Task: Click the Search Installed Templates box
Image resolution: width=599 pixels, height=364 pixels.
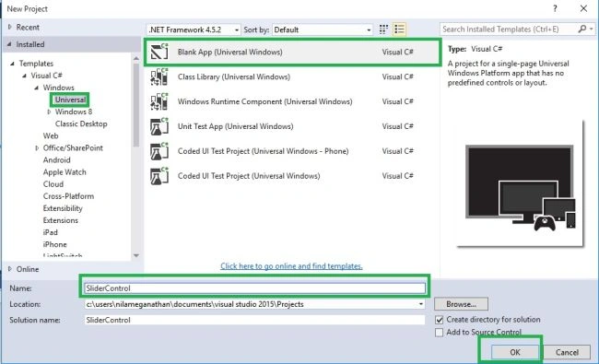Action: 509,29
